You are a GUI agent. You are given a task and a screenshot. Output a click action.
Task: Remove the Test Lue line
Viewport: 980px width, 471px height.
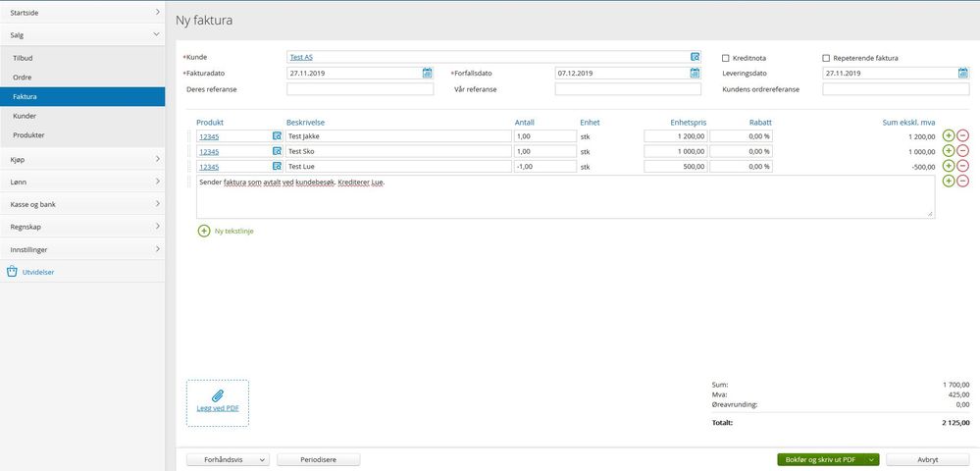click(963, 166)
